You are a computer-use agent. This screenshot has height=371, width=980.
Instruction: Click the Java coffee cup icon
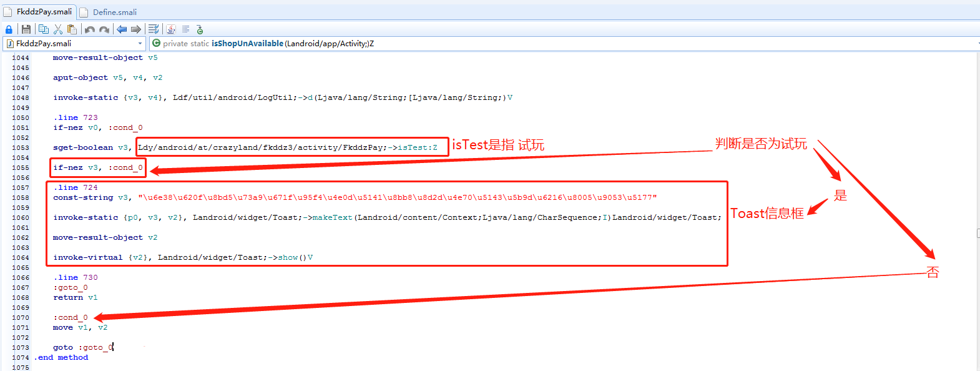pyautogui.click(x=171, y=29)
